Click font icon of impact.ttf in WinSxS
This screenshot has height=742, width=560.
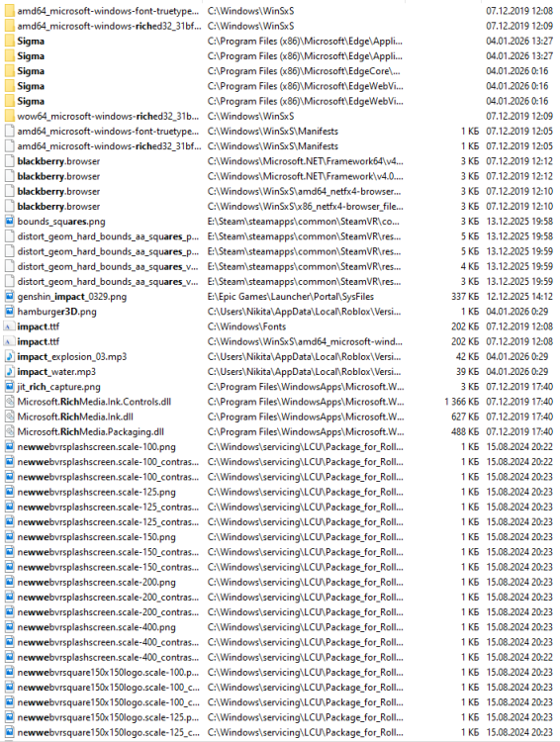9,341
